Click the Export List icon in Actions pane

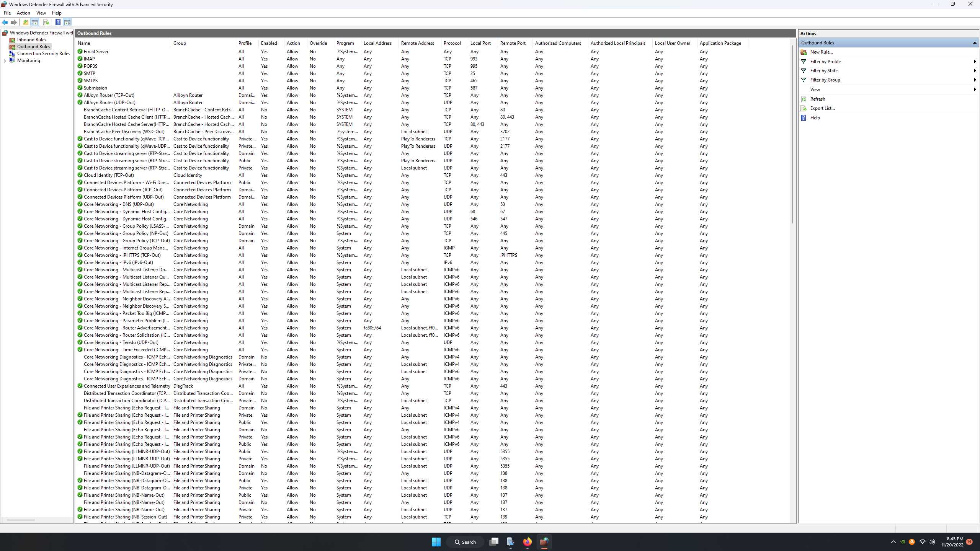pyautogui.click(x=804, y=108)
